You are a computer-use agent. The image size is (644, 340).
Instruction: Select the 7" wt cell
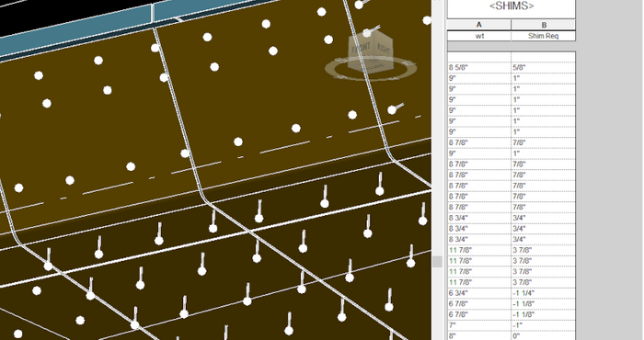click(x=479, y=325)
